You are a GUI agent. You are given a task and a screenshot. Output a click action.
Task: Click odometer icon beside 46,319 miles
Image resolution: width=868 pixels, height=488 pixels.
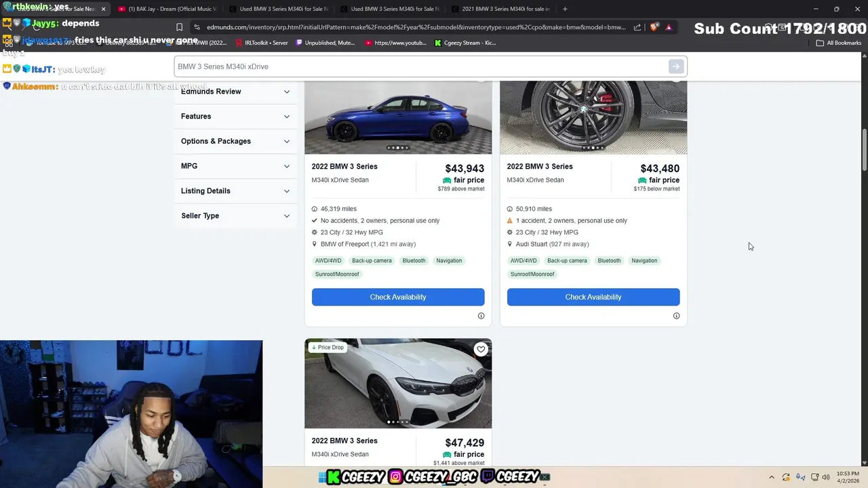315,209
